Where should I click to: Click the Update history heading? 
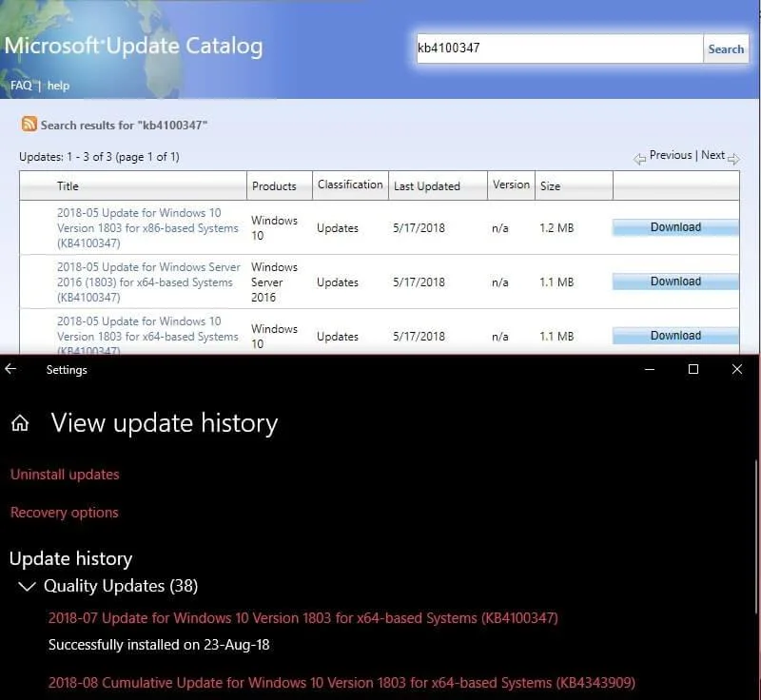click(70, 559)
